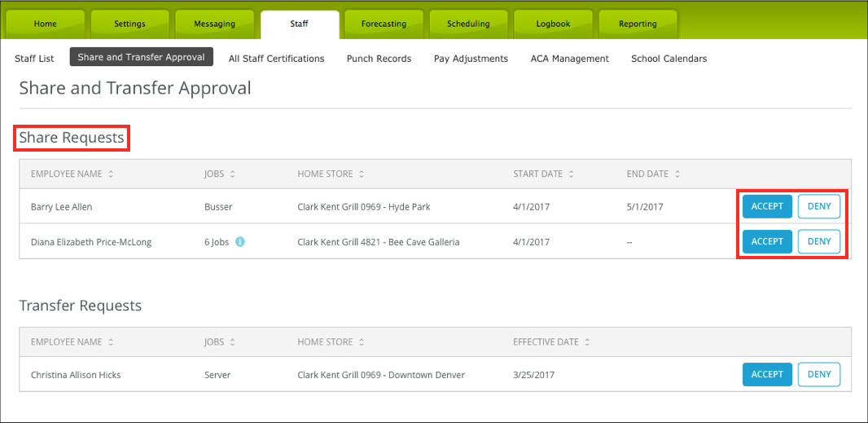Click Clark Kent Grill 0969 - Hyde Park
This screenshot has height=423, width=868.
pos(364,207)
